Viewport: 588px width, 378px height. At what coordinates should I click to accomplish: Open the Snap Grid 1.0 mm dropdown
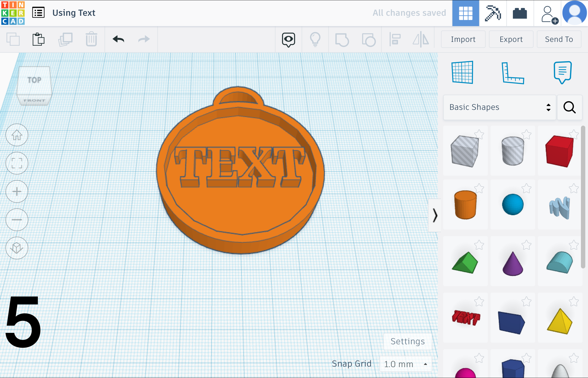[405, 364]
